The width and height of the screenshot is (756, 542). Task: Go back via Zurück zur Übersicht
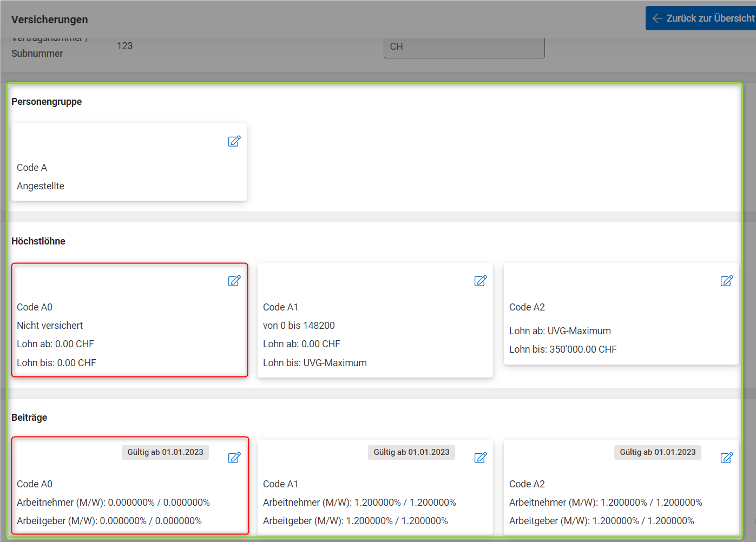pos(702,18)
